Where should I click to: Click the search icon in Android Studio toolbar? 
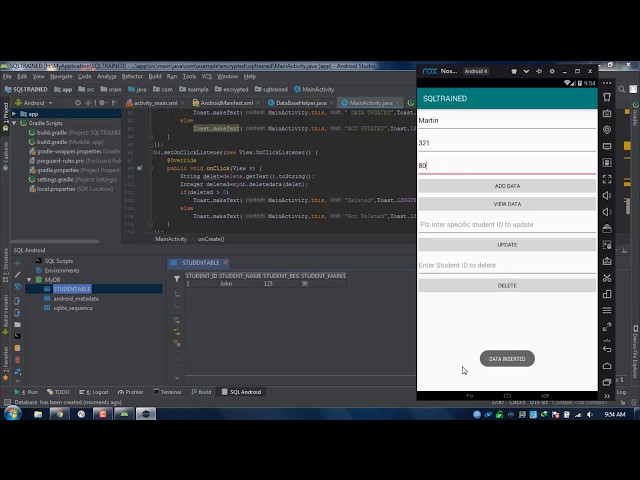tap(622, 89)
